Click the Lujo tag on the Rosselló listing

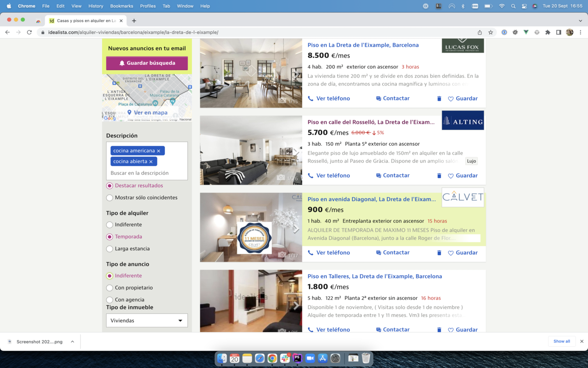pos(471,161)
